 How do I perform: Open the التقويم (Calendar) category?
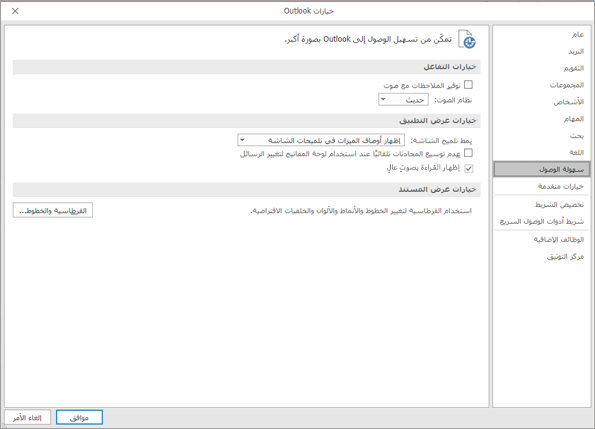(x=573, y=68)
